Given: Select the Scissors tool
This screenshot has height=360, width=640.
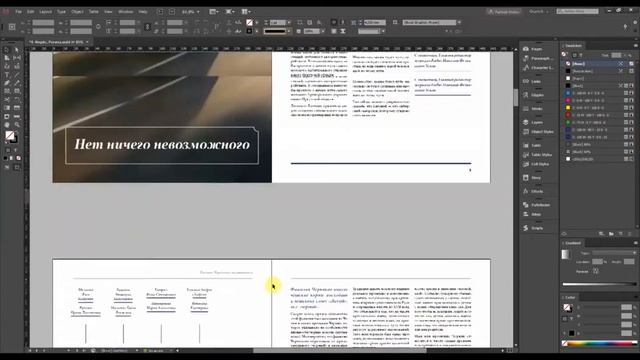Looking at the screenshot, I should click(7, 100).
